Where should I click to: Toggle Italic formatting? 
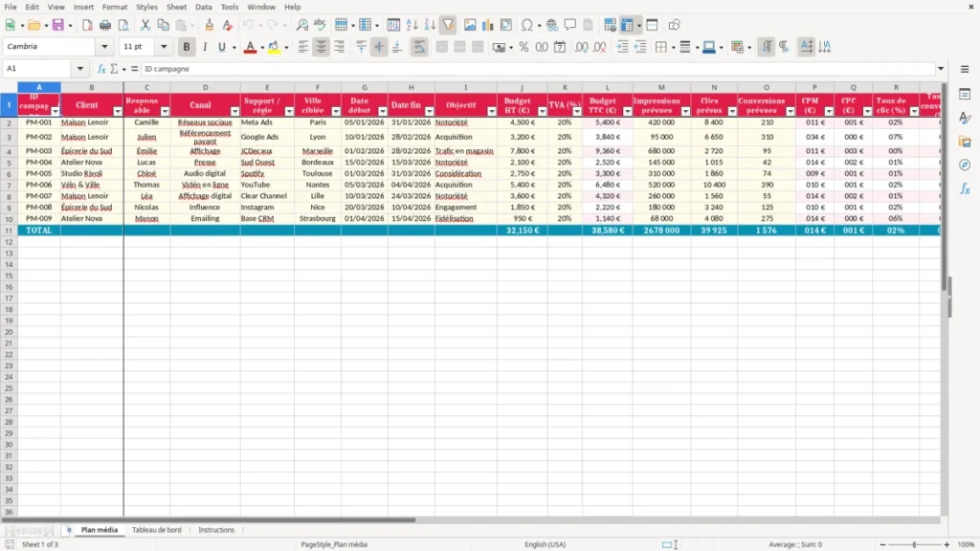click(205, 47)
